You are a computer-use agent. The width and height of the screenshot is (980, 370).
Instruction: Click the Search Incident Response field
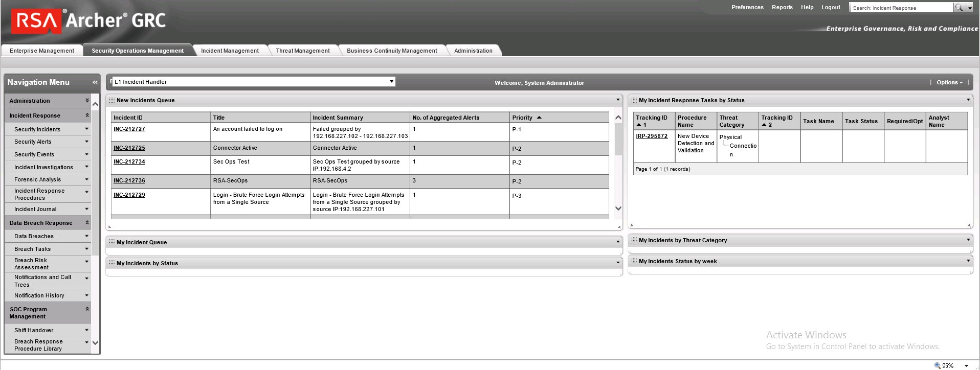tap(901, 8)
